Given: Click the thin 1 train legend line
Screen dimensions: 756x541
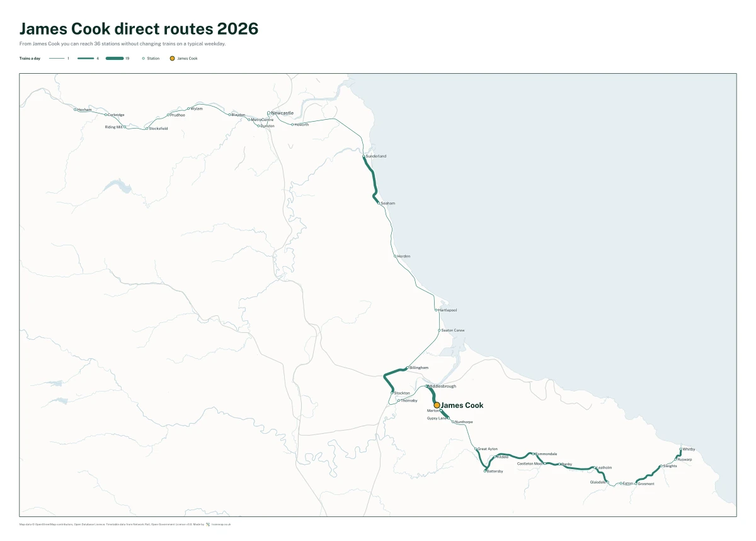Looking at the screenshot, I should click(57, 58).
